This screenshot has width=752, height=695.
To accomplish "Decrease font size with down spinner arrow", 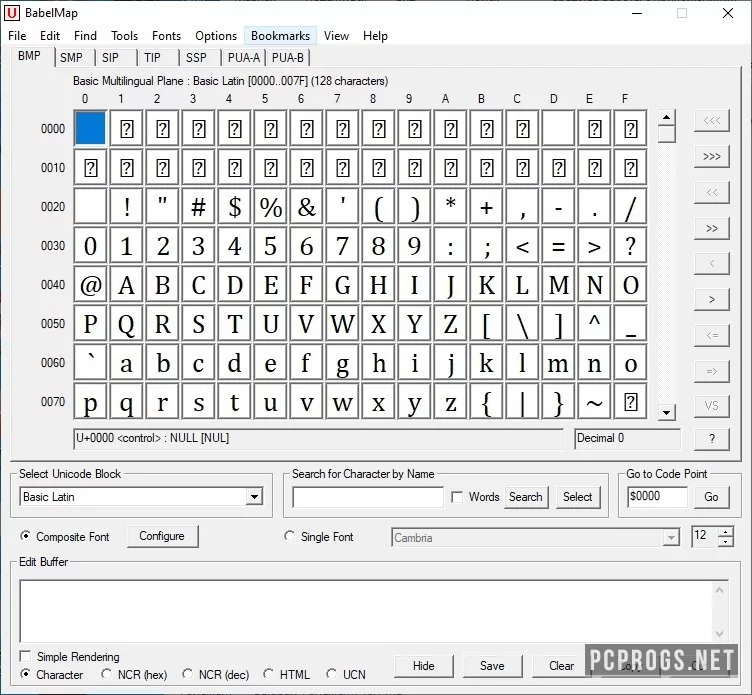I will tap(726, 542).
